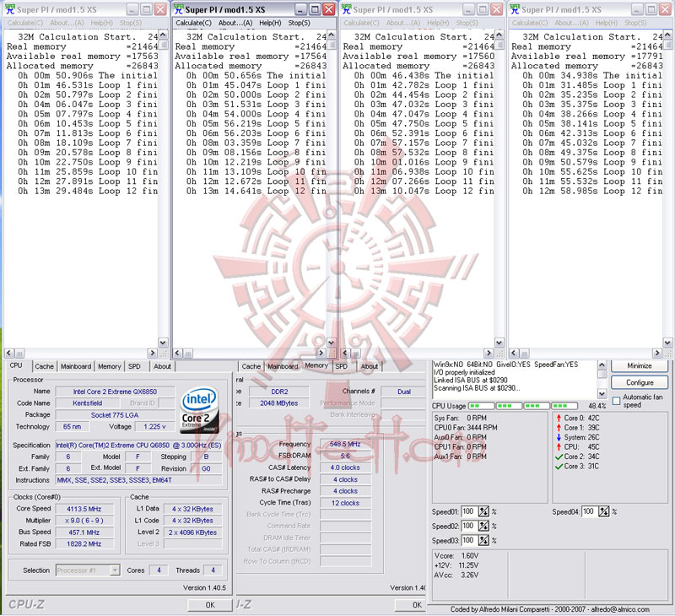The width and height of the screenshot is (675, 616).
Task: Adjust Speed04 spinner control
Action: pos(604,511)
